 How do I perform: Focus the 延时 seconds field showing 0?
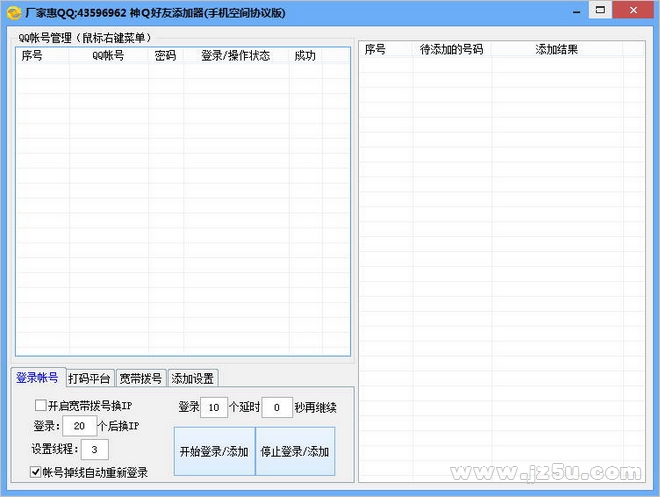click(277, 407)
